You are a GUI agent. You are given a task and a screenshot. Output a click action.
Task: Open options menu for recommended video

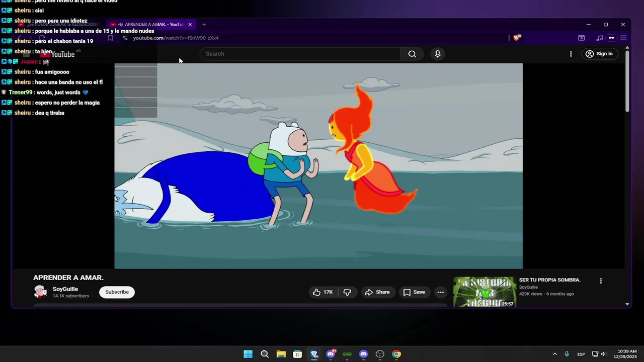[600, 281]
